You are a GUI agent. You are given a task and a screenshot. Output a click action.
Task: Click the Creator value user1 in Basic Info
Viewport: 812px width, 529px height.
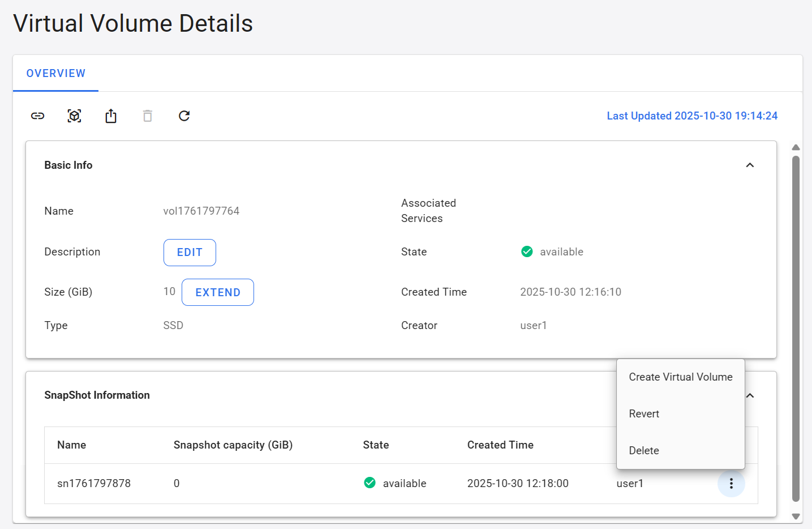pyautogui.click(x=534, y=325)
